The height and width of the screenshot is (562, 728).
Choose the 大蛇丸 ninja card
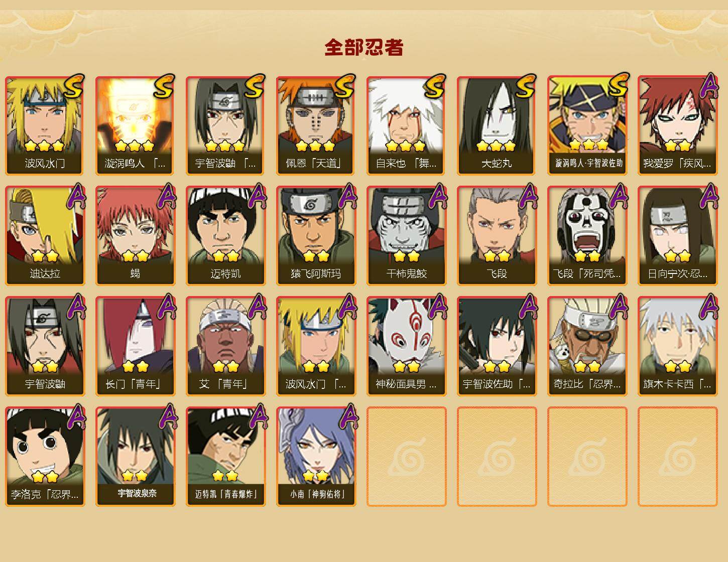pos(497,125)
